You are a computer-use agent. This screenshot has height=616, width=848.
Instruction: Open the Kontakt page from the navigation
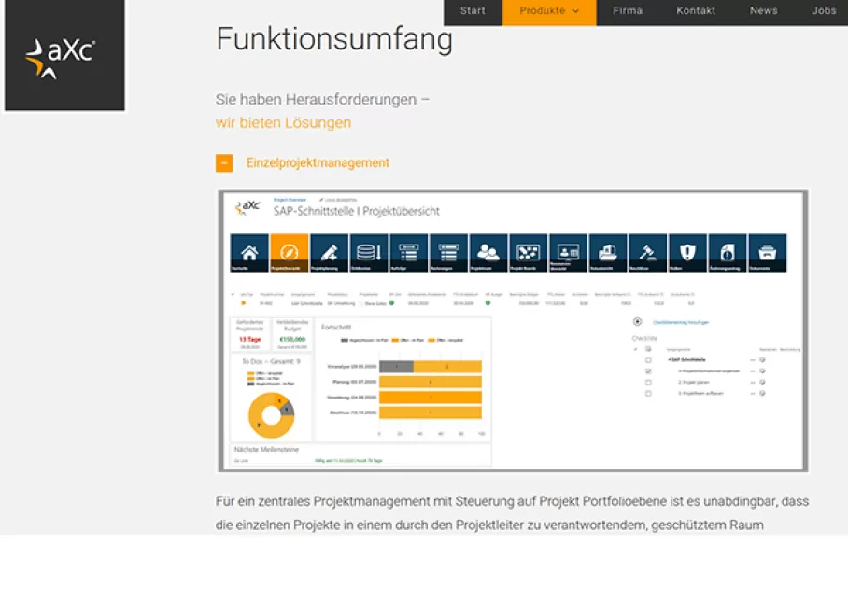696,11
